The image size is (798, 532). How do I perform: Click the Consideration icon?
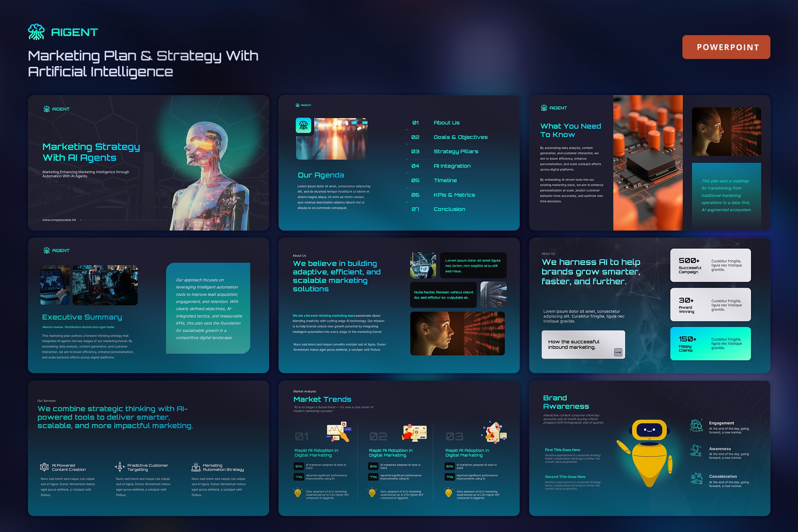coord(696,478)
